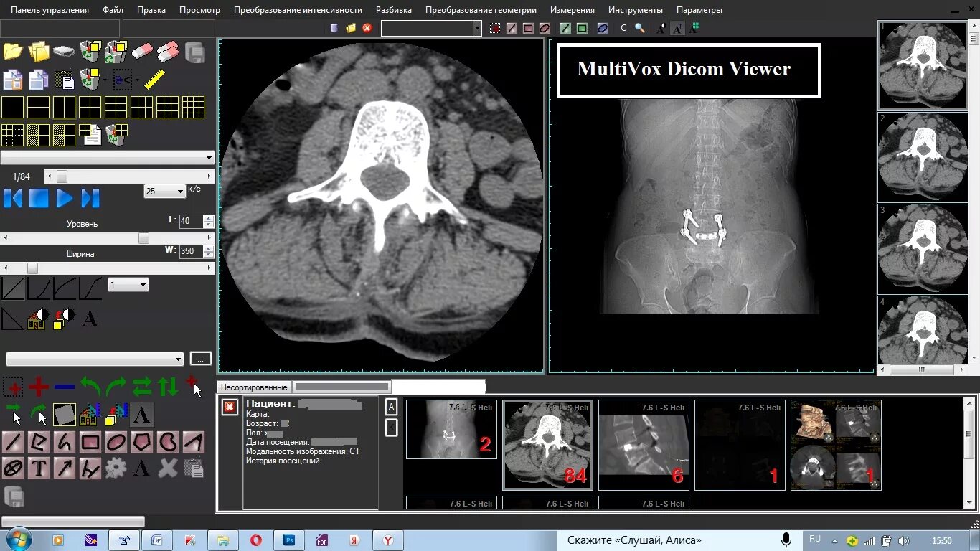Viewport: 980px width, 551px height.
Task: Click the database icon in top toolbar
Action: pos(334,28)
